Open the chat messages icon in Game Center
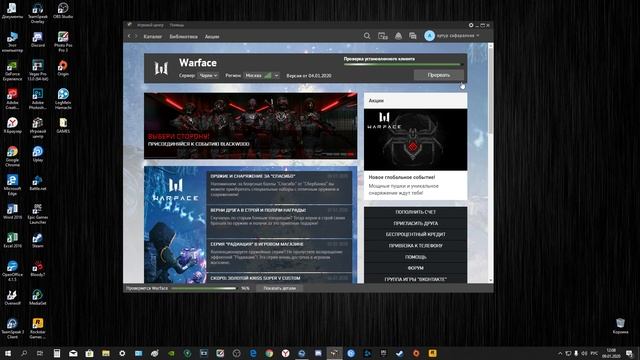The image size is (640, 360). (413, 36)
